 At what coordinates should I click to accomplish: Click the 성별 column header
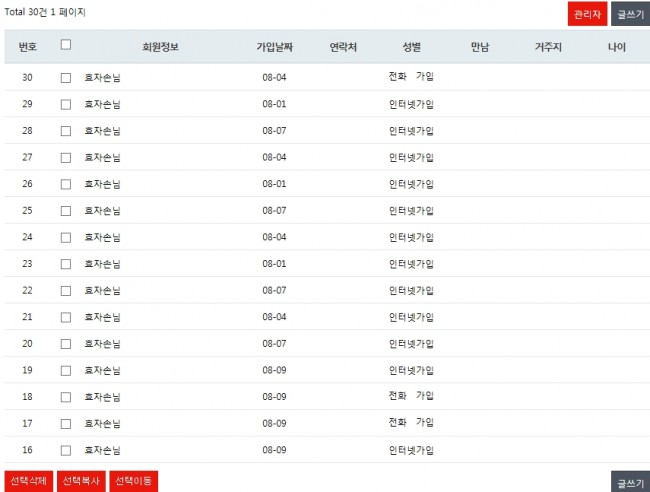pos(412,47)
